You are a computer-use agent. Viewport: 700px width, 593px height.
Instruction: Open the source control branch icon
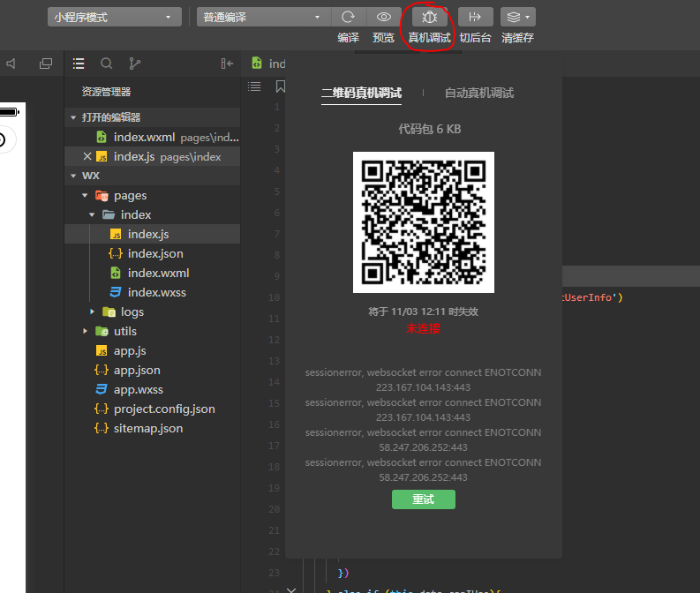[134, 64]
